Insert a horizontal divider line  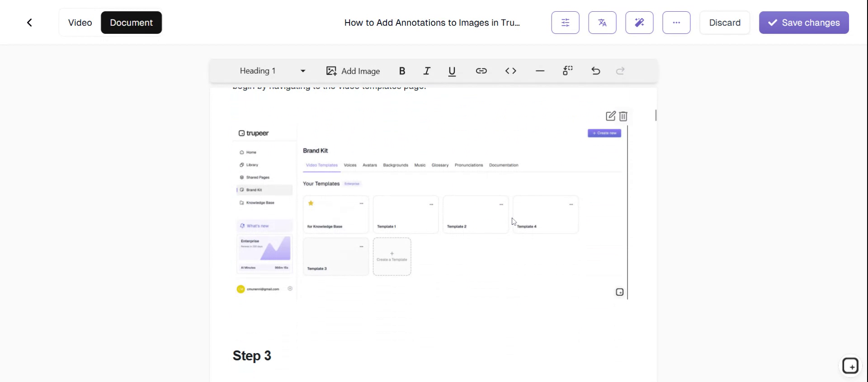pos(540,71)
